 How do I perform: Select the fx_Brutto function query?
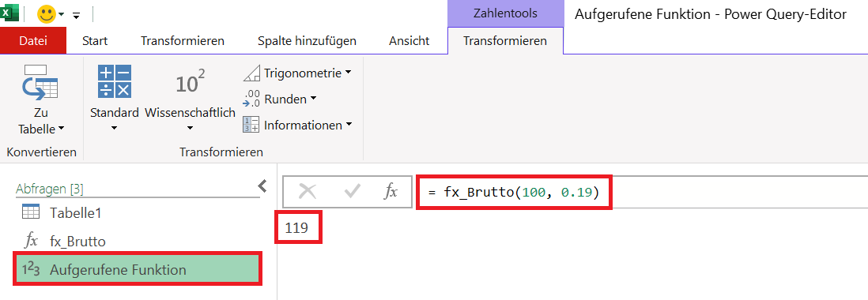77,241
